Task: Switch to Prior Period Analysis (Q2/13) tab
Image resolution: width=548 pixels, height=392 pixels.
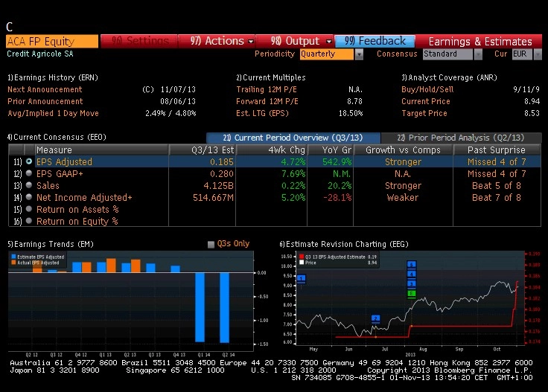Action: pyautogui.click(x=461, y=138)
